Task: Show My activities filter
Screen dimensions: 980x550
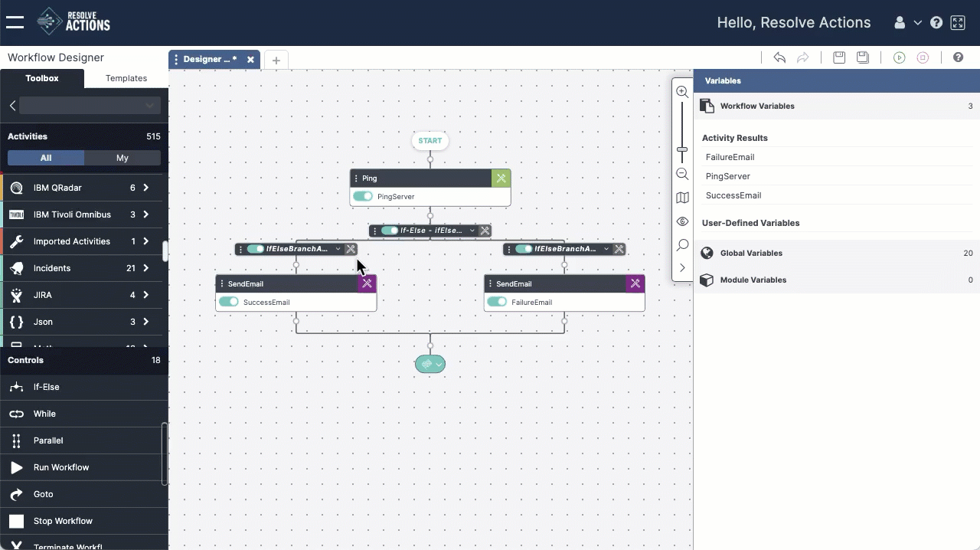Action: point(122,158)
